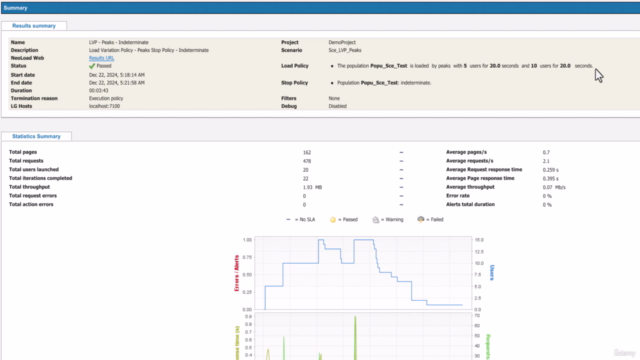Click the Average Request response time value 0.259 s
Screen dimensions: 640x360
point(551,170)
